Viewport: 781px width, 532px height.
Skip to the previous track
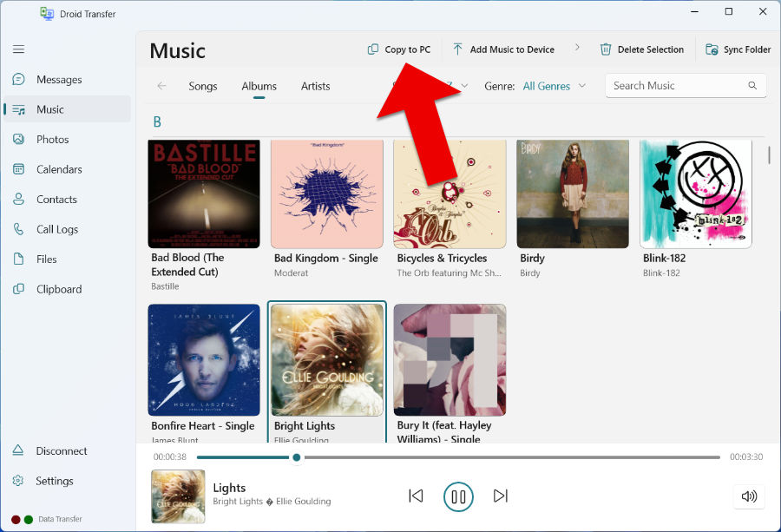click(416, 496)
